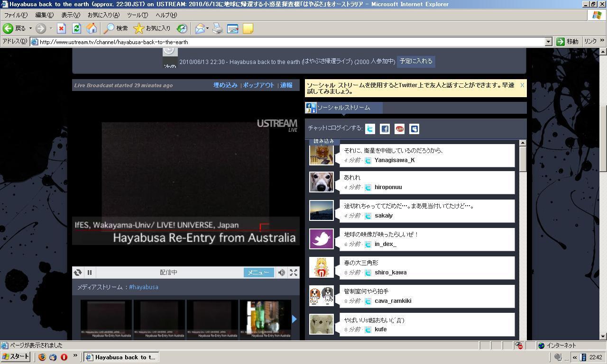The width and height of the screenshot is (607, 364).
Task: Open the ツール(T) menu
Action: (x=138, y=15)
